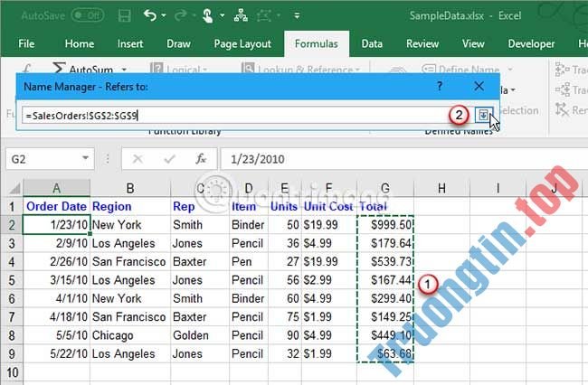Image resolution: width=588 pixels, height=385 pixels.
Task: Click the formula bar showing 1/23/2010
Action: point(404,159)
